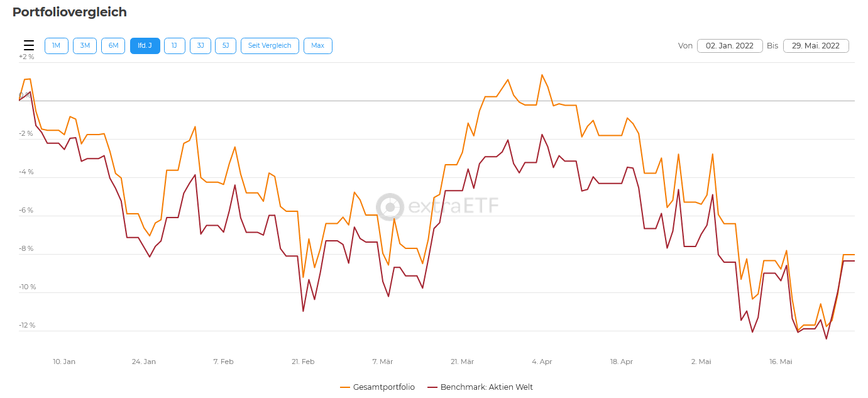This screenshot has height=398, width=868.
Task: Click the extraETF watermark logo
Action: point(437,207)
